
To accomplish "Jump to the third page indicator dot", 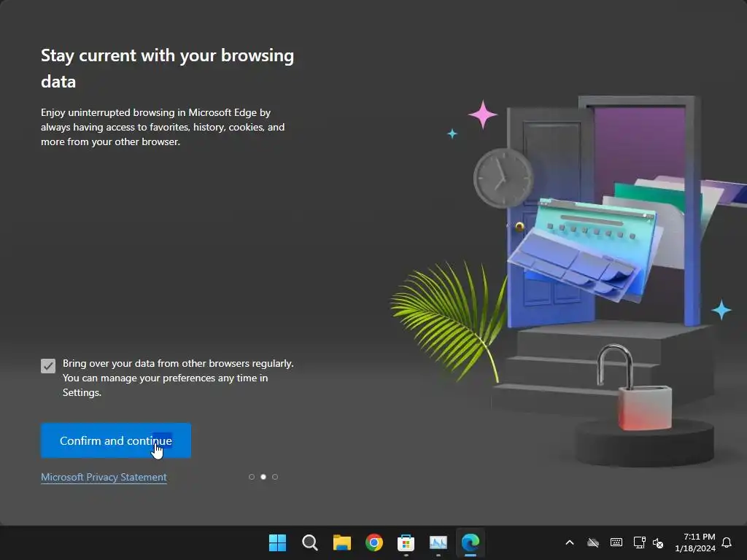I will [275, 477].
